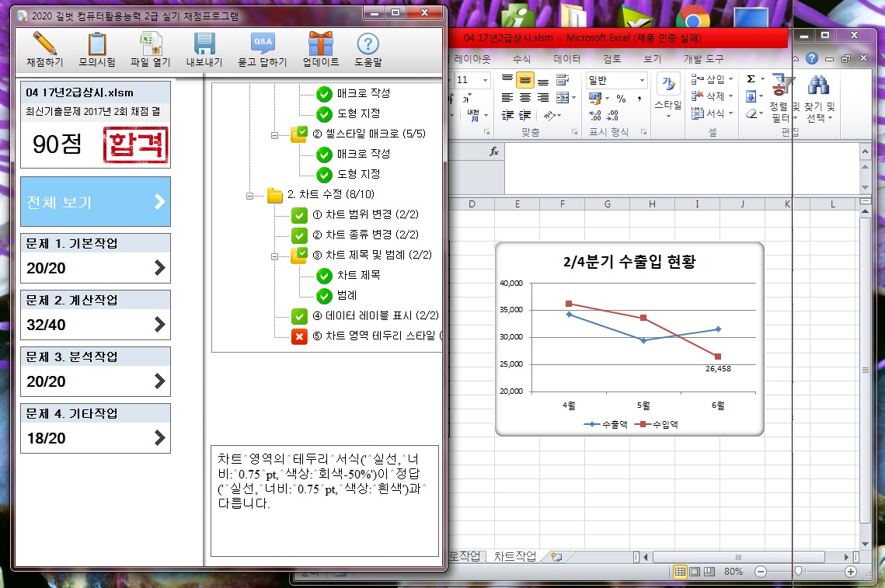Viewport: 885px width, 588px height.
Task: Collapse the 2. 차트 수정 tree node
Action: click(250, 195)
